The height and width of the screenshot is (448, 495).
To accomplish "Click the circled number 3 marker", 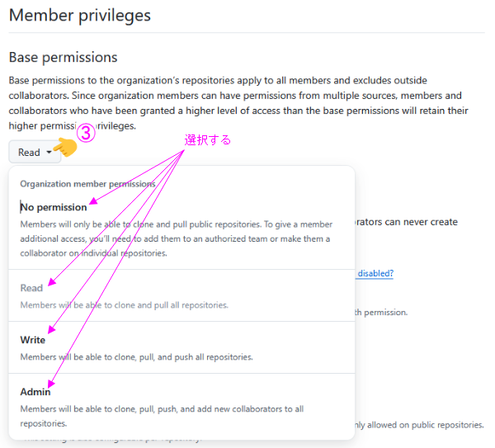I will pyautogui.click(x=87, y=134).
